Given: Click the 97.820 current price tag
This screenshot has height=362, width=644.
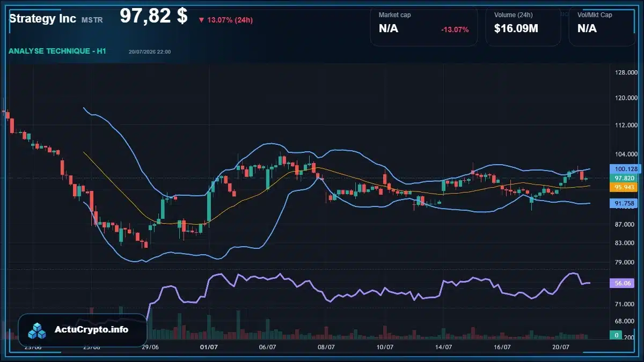Looking at the screenshot, I should (623, 178).
